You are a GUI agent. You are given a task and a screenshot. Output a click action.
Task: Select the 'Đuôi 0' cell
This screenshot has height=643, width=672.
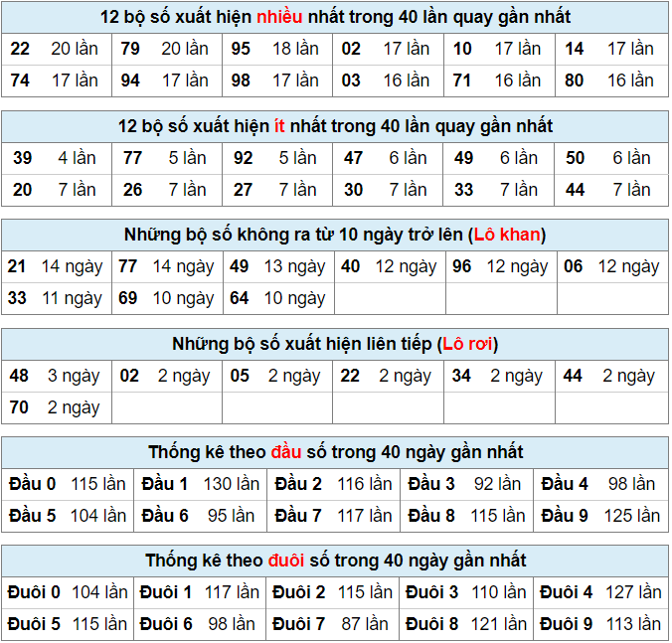tap(68, 592)
